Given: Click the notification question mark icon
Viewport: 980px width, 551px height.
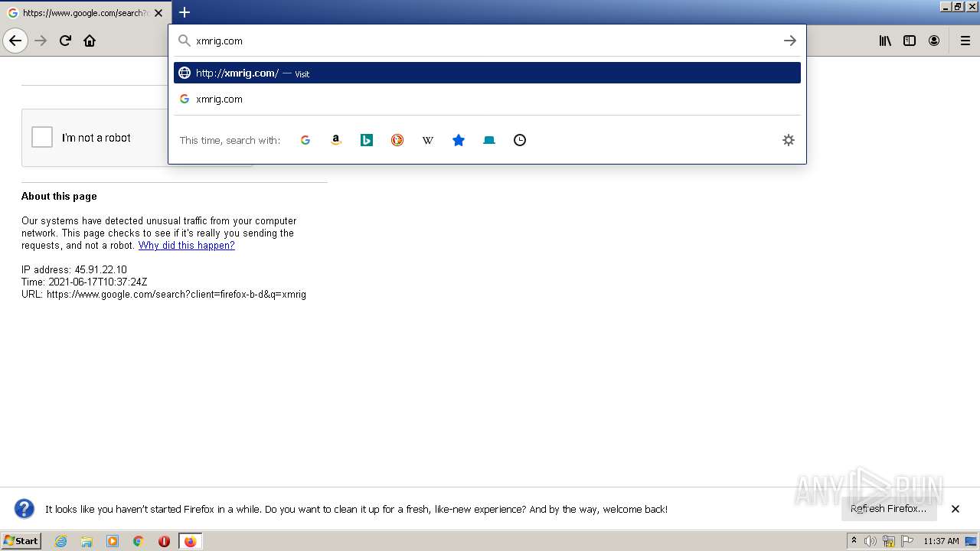Looking at the screenshot, I should pos(24,509).
